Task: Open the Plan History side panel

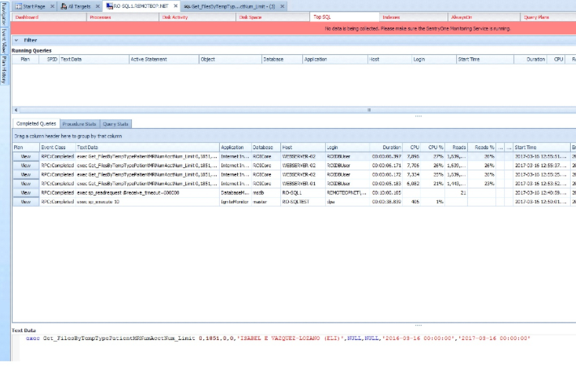Action: [x=4, y=69]
